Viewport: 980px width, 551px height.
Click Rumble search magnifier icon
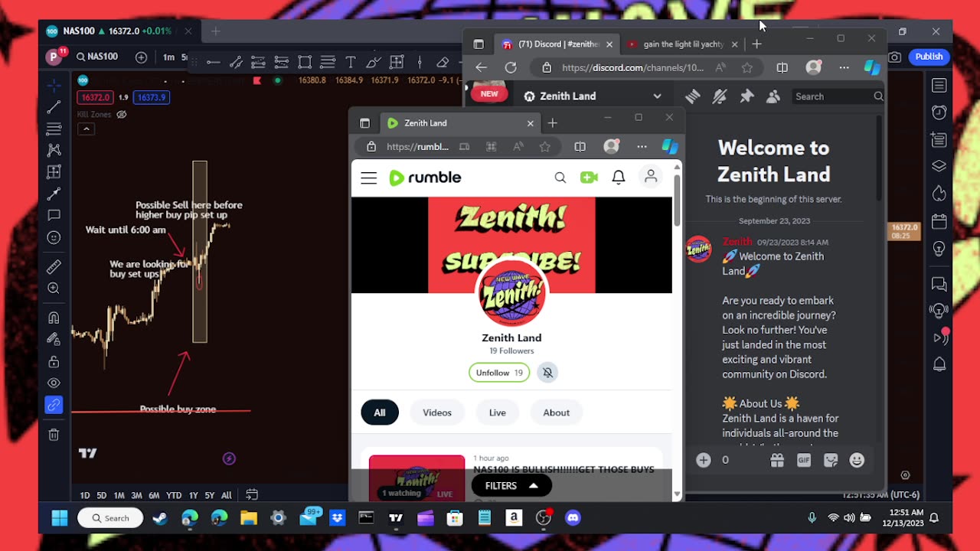point(560,178)
